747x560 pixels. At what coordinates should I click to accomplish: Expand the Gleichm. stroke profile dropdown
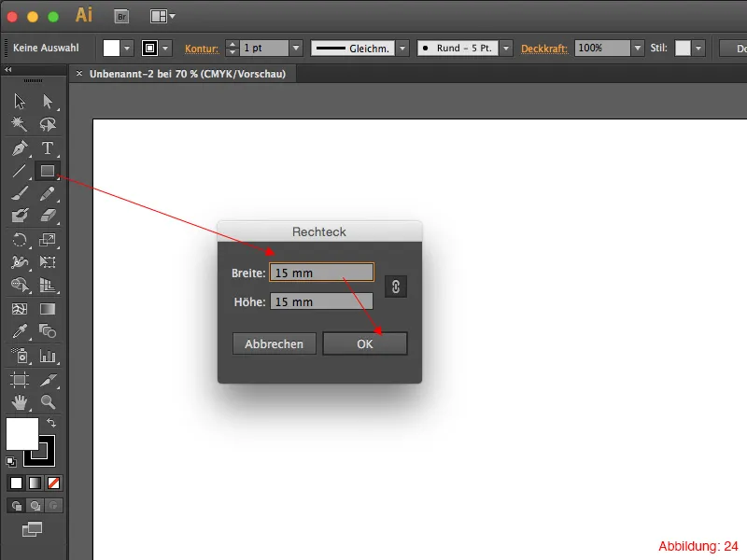(x=402, y=49)
